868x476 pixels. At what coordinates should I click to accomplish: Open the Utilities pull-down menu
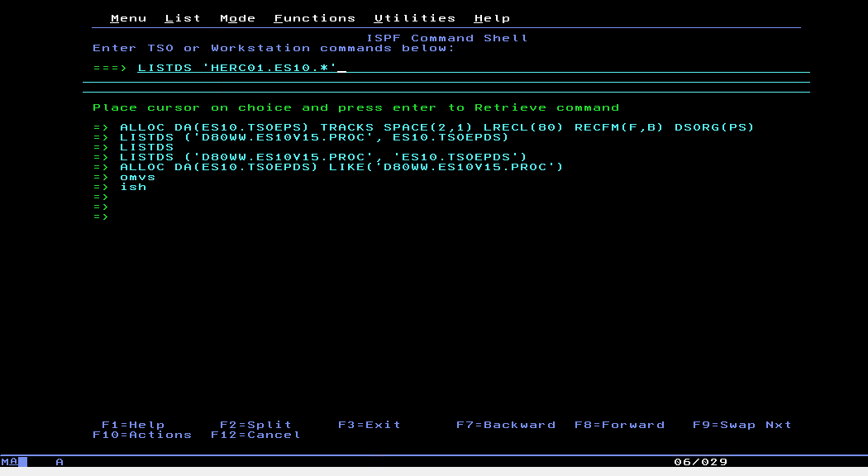pos(415,18)
